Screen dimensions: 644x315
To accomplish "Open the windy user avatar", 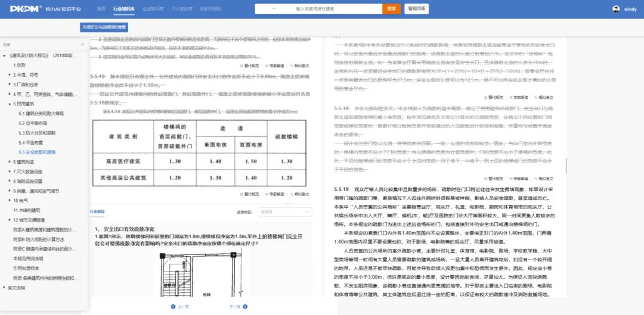I will (x=616, y=9).
